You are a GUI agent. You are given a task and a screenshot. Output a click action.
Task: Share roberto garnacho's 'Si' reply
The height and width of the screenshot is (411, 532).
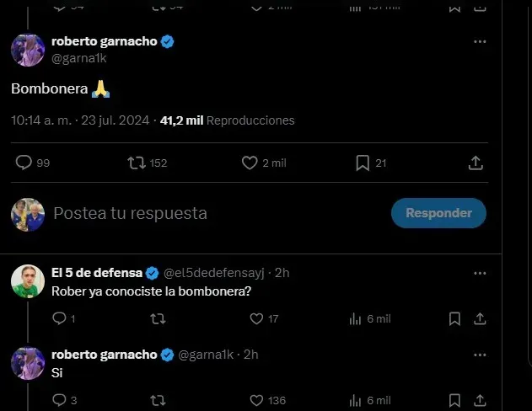(x=479, y=401)
